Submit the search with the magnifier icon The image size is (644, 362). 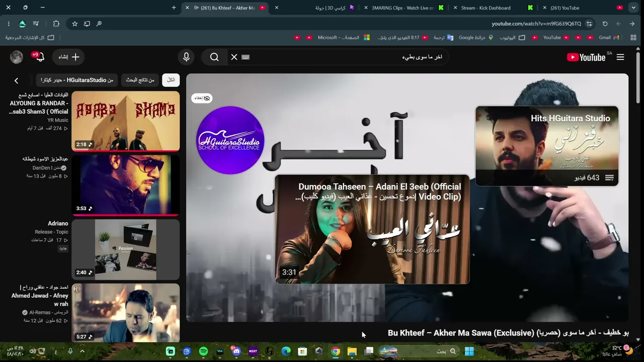click(214, 57)
